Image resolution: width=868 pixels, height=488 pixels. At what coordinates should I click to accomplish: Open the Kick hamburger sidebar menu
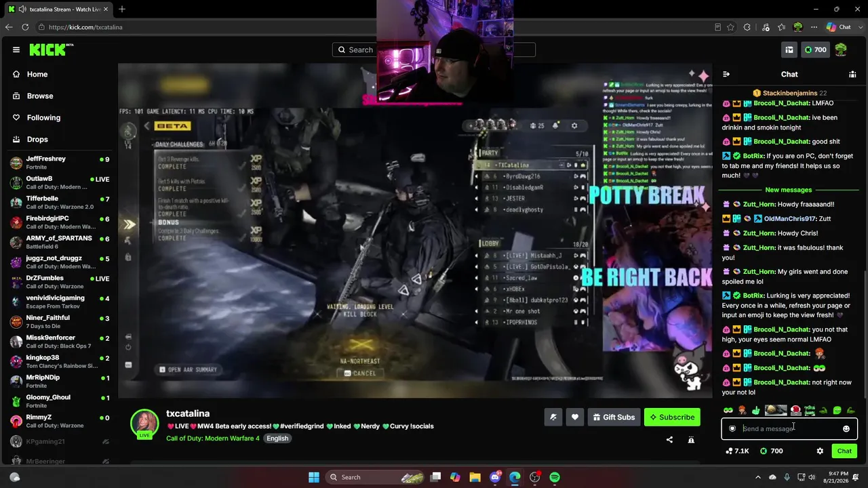(x=16, y=49)
